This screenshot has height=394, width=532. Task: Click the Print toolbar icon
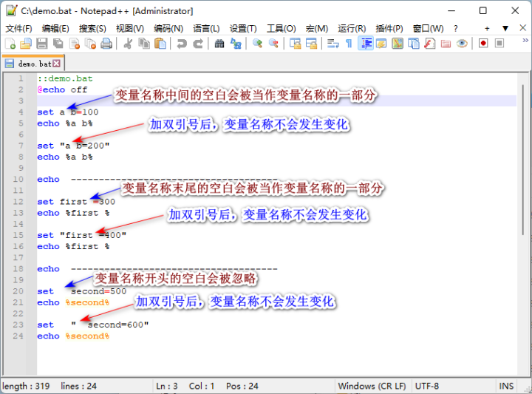[x=106, y=44]
